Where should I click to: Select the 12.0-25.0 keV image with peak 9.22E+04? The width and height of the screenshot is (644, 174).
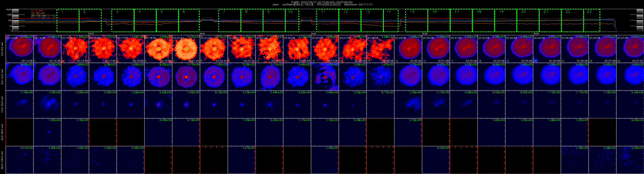pos(158,104)
